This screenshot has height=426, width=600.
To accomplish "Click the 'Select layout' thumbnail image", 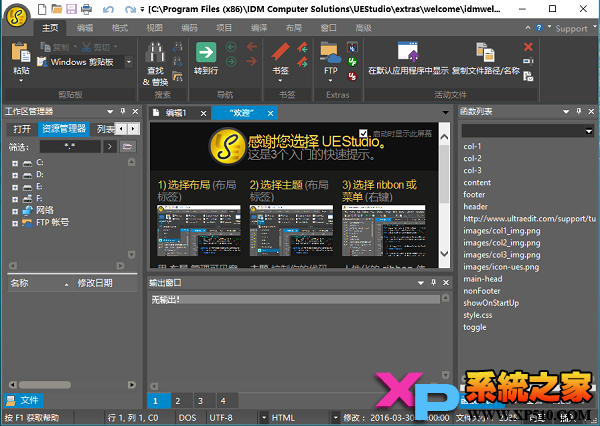I will 199,231.
